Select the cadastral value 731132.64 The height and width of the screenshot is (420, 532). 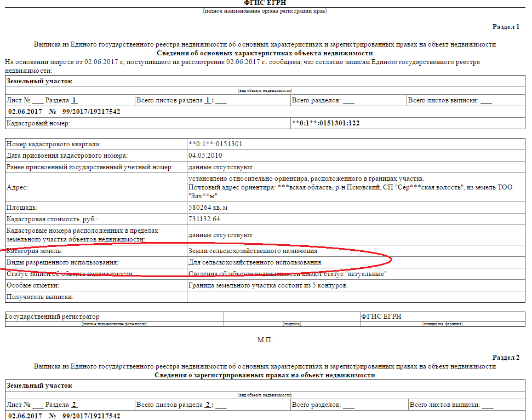click(x=204, y=219)
